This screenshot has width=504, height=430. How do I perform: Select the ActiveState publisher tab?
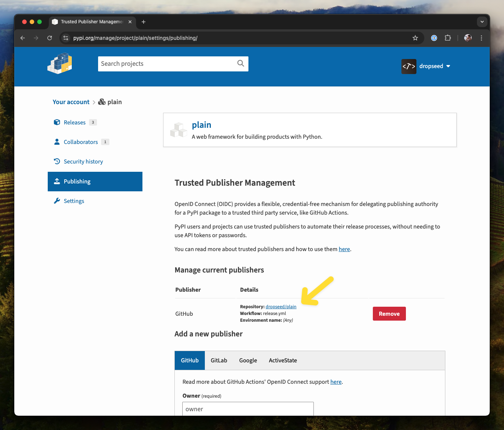coord(283,360)
